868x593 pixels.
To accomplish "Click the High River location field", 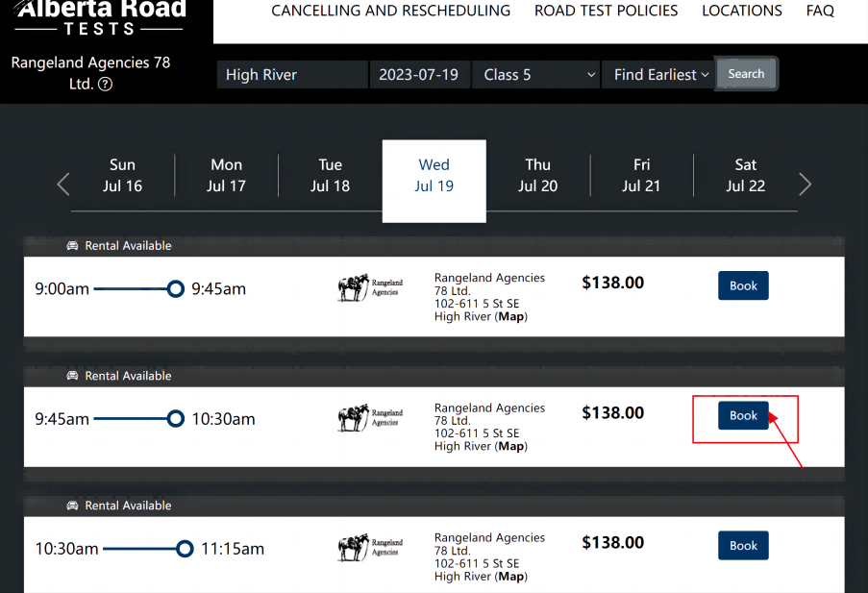I will click(x=292, y=75).
